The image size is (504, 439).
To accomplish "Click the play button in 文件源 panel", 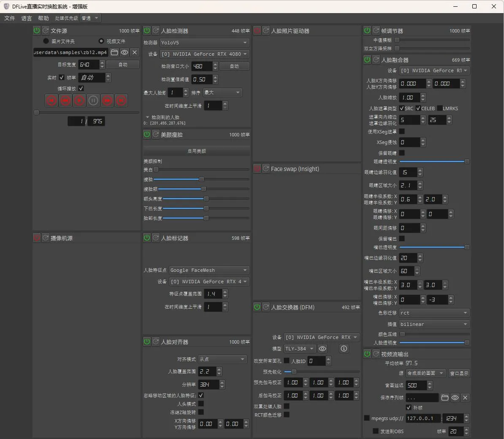I will [x=79, y=100].
